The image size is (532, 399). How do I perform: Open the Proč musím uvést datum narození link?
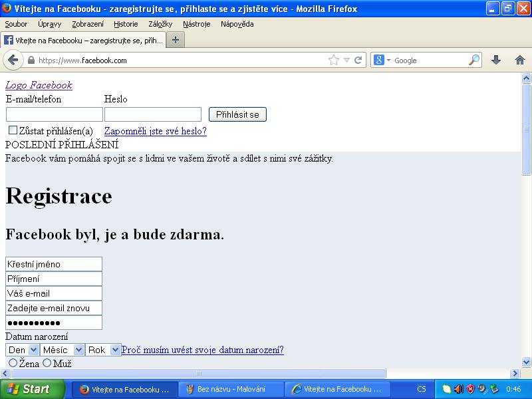pos(203,350)
